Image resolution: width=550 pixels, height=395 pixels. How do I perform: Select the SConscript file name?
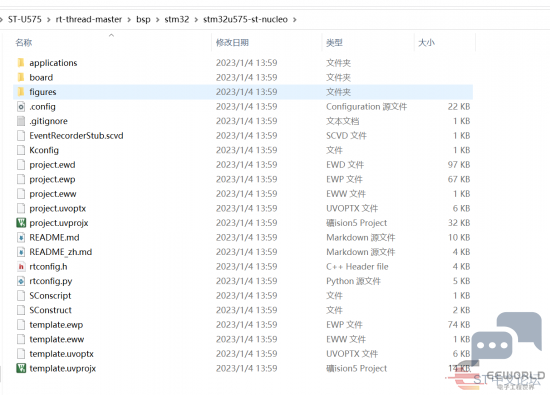tap(50, 296)
